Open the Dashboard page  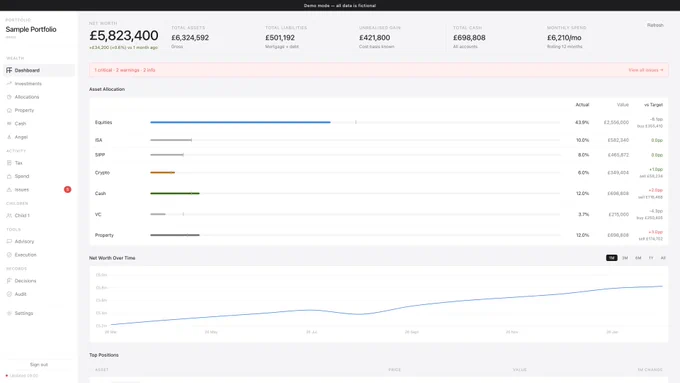click(x=39, y=70)
